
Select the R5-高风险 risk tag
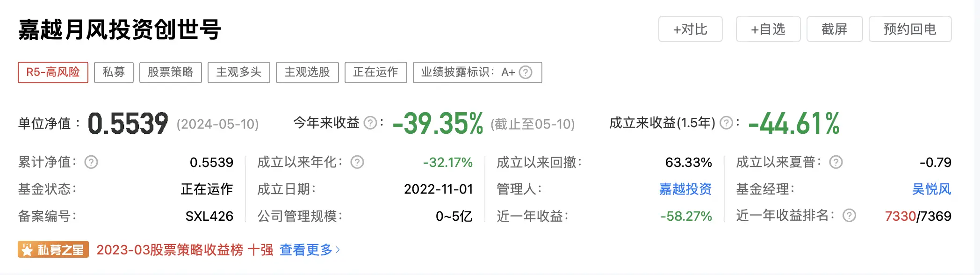(53, 72)
